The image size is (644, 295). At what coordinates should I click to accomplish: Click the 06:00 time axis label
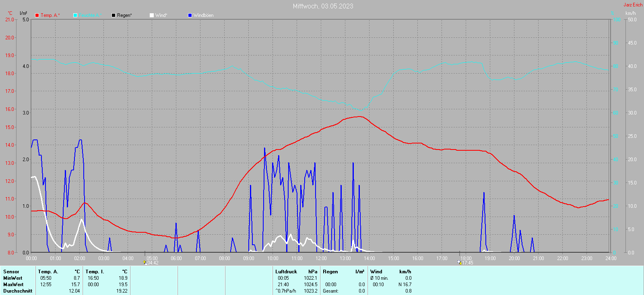point(176,258)
